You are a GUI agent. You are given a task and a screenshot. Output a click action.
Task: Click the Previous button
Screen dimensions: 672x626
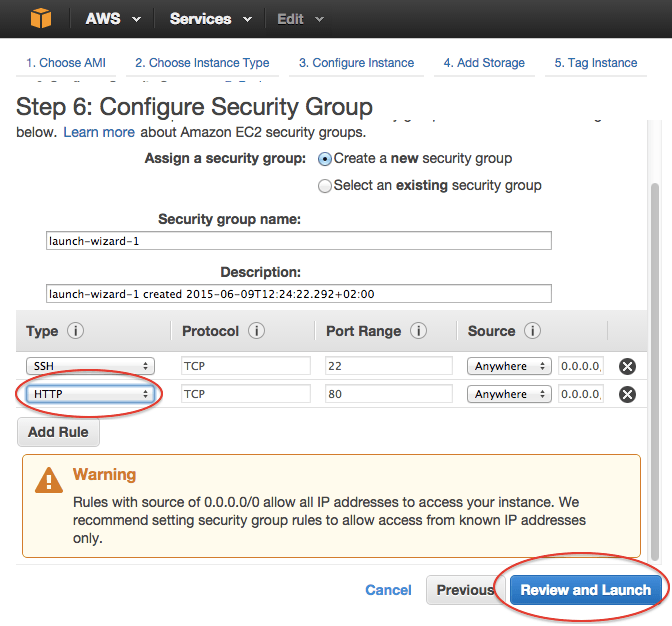[x=465, y=590]
